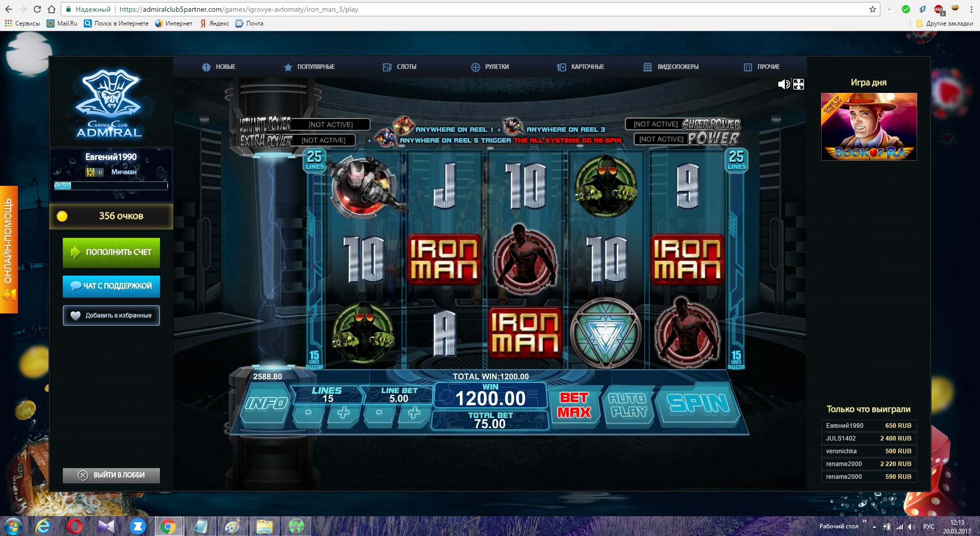
Task: Open the Сервисы apps shortcut
Action: click(22, 23)
